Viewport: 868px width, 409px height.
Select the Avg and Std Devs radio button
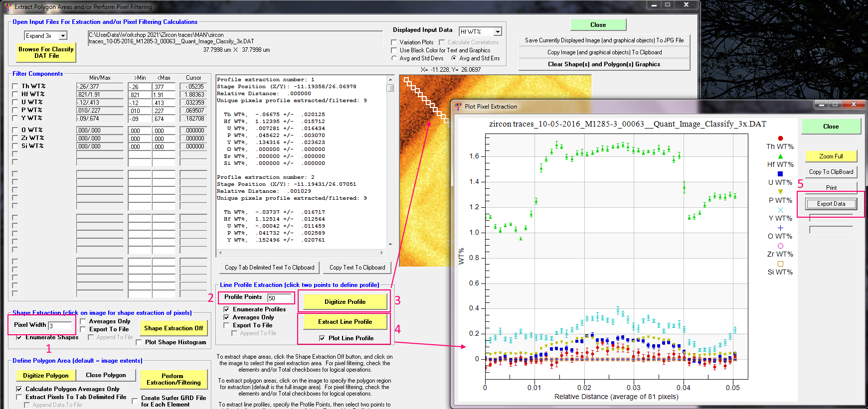coord(394,58)
